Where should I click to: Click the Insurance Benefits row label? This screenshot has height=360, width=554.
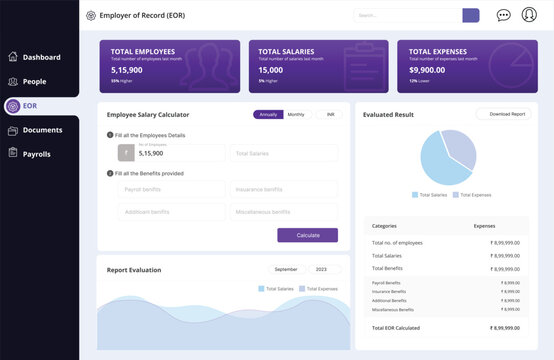(x=389, y=291)
